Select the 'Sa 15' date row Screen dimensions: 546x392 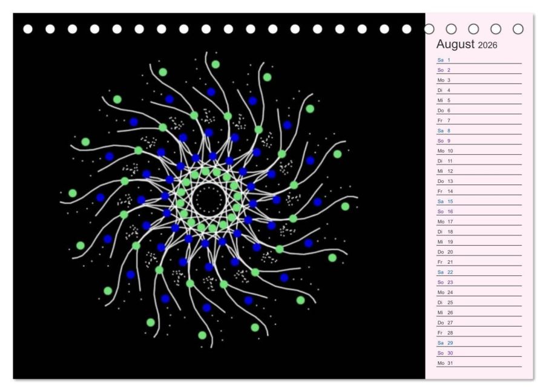479,201
